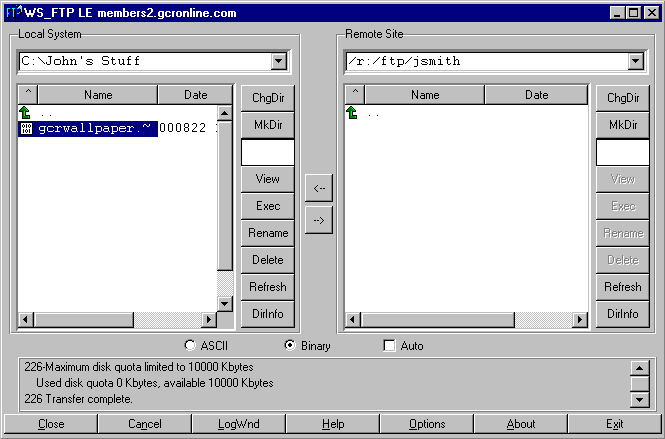Click local parent directory green arrow icon

pyautogui.click(x=25, y=113)
